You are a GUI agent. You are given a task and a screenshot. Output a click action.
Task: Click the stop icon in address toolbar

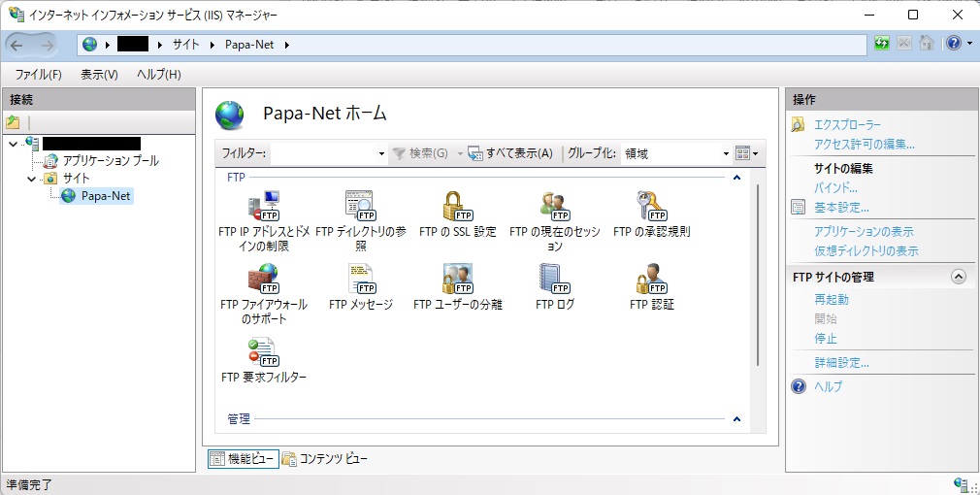903,44
